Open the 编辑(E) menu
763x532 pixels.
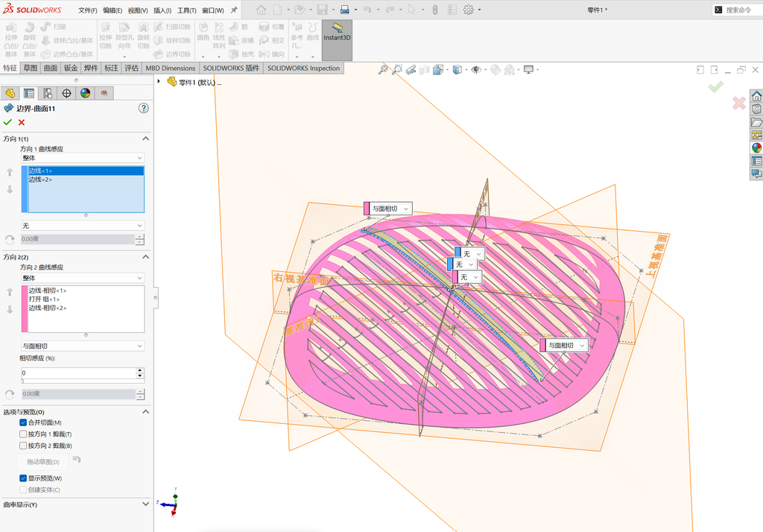(x=113, y=10)
